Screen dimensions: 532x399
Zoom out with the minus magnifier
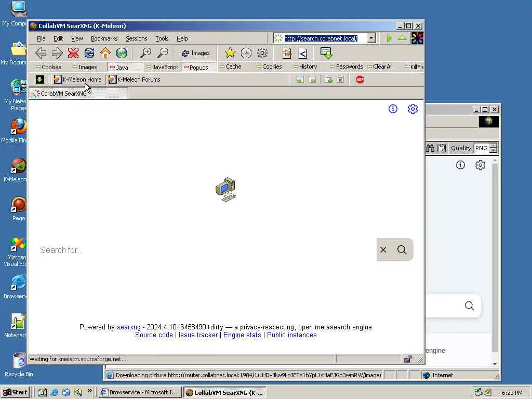(163, 53)
